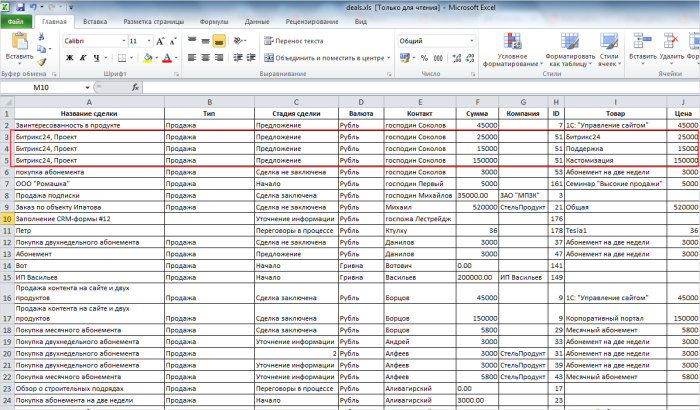The height and width of the screenshot is (410, 700).
Task: Toggle bold (Ж) formatting
Action: tap(70, 58)
